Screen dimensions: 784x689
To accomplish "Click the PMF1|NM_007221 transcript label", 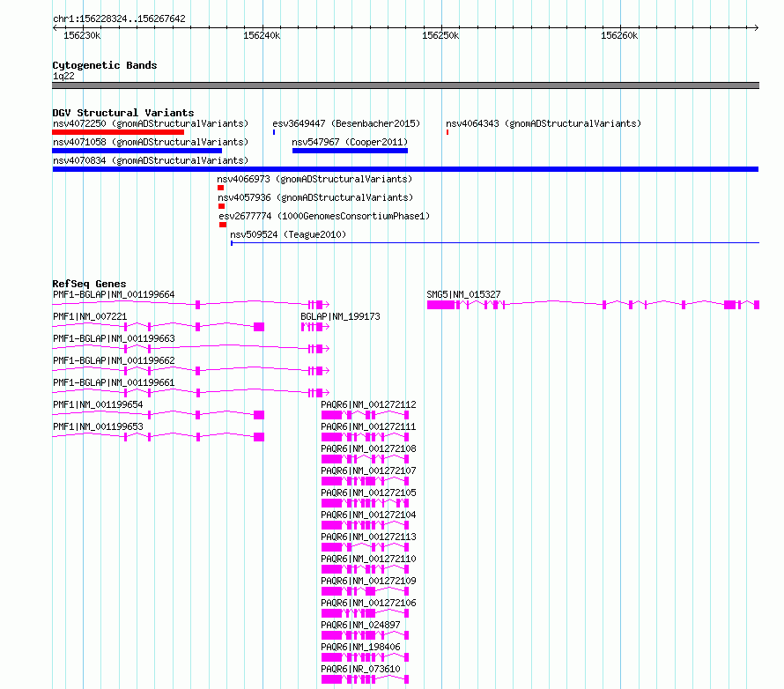I will (x=90, y=316).
